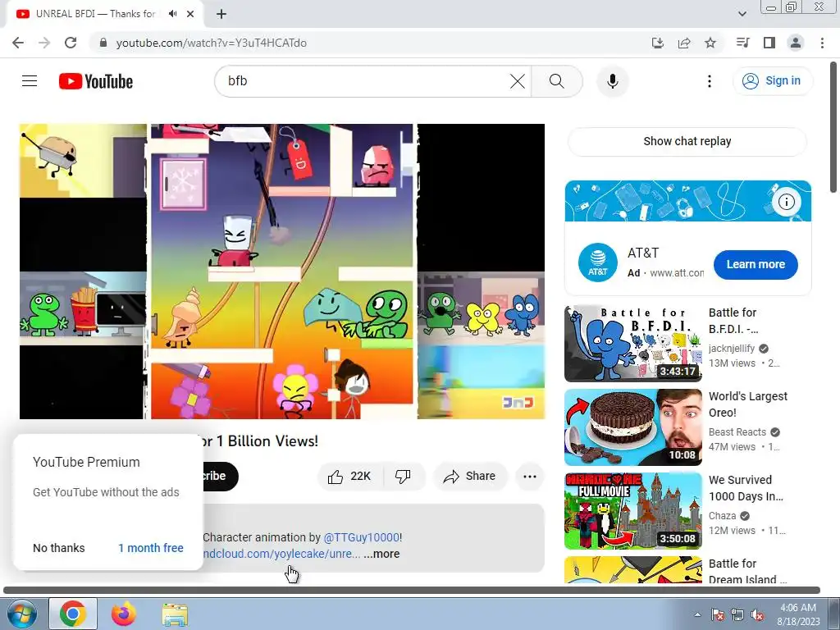
Task: Dislike the video with thumbs down
Action: [x=403, y=477]
